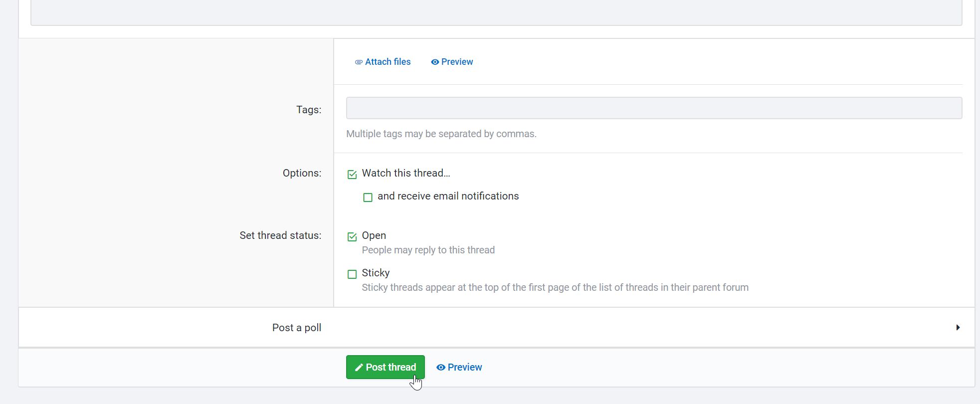Open the Post a poll section label
The image size is (980, 404).
(x=296, y=328)
